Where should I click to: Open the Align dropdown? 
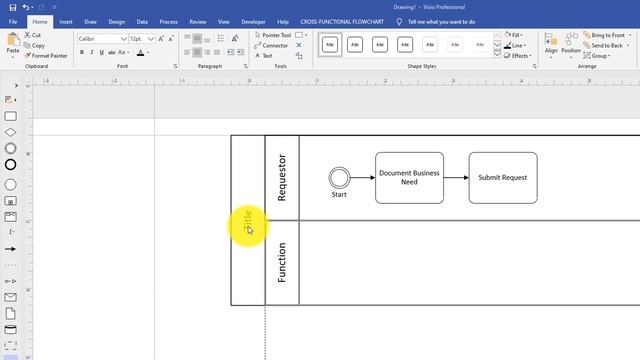[551, 45]
